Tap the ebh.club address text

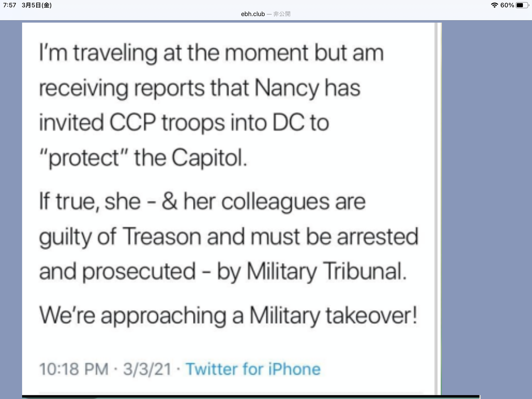click(x=253, y=14)
